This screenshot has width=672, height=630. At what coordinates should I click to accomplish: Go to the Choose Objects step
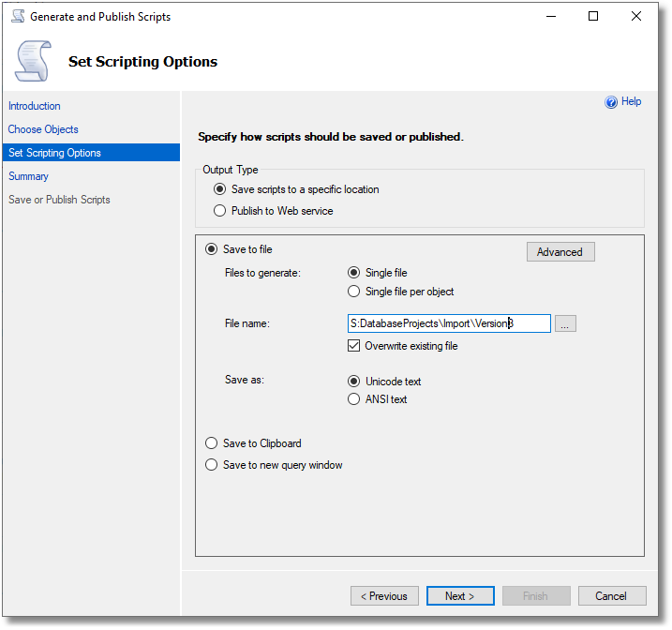[43, 129]
